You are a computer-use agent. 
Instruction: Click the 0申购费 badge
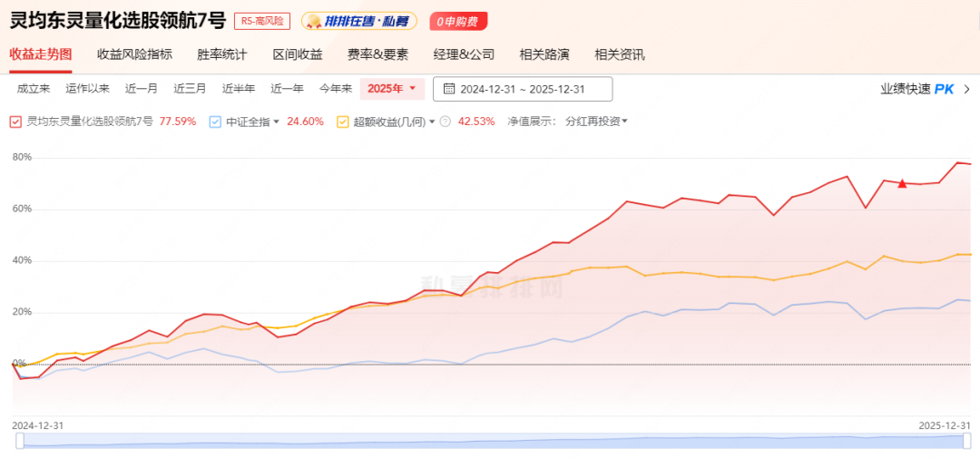point(458,21)
